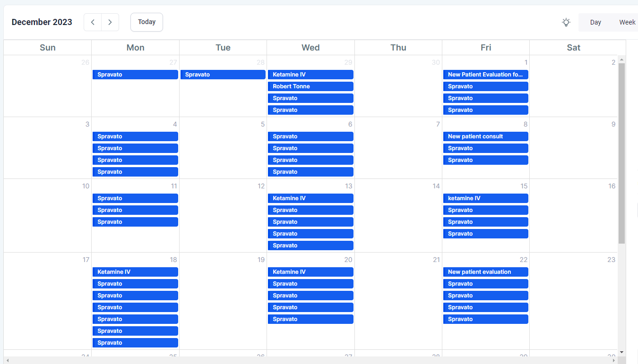
Task: Click vertical scrollbar down arrow
Action: click(621, 352)
